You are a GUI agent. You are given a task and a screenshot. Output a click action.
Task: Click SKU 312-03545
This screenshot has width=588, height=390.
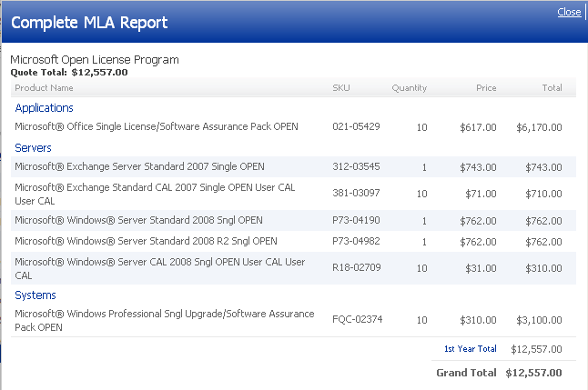click(356, 166)
